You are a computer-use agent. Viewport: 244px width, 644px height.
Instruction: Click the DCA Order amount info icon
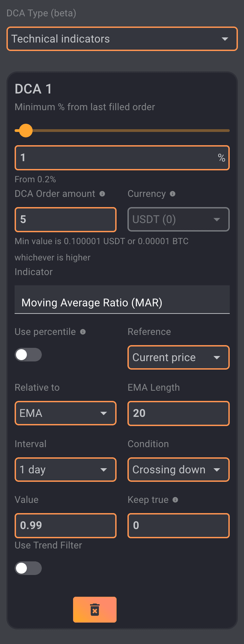(x=102, y=194)
